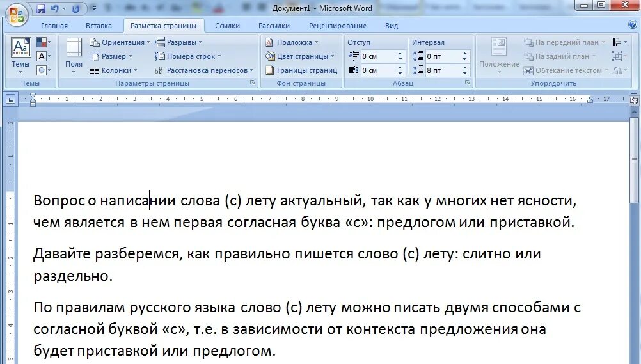Increase left indent with up arrow
The width and height of the screenshot is (641, 364).
pos(400,54)
